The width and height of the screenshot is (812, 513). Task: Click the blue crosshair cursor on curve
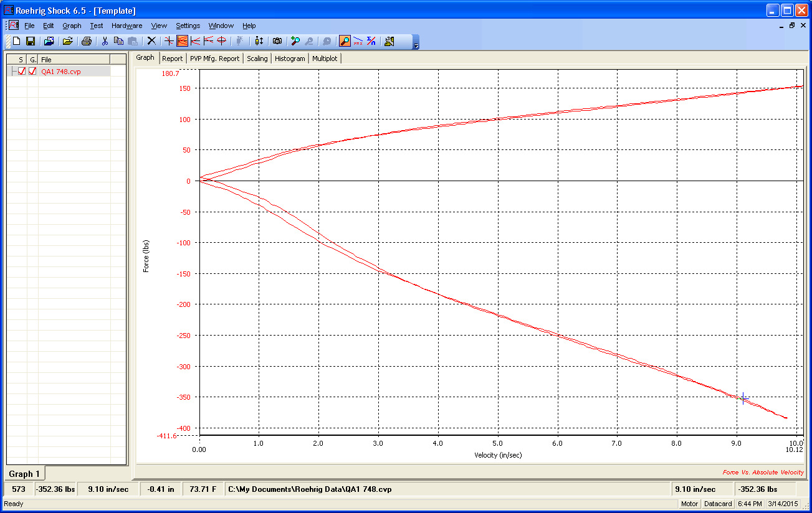coord(743,398)
